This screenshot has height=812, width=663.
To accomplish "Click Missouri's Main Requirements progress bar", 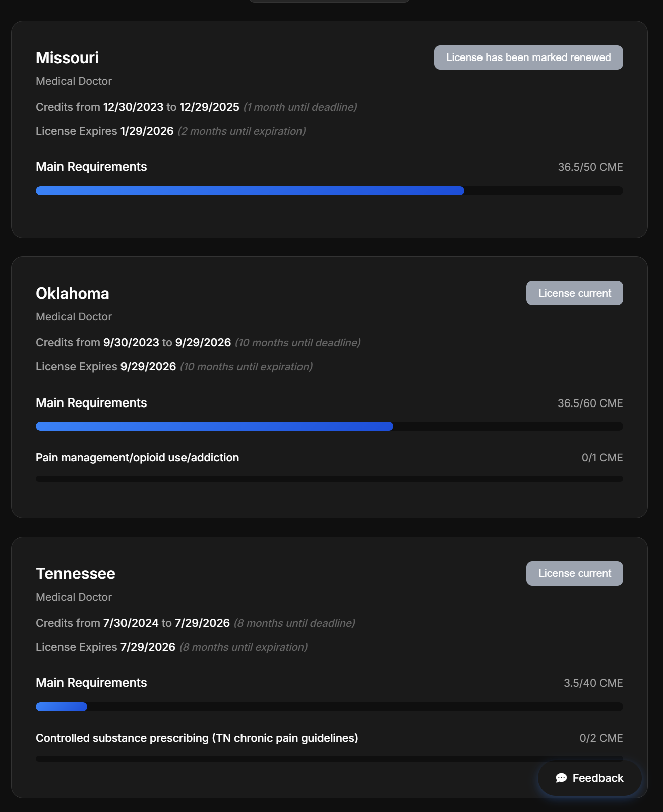I will 329,191.
